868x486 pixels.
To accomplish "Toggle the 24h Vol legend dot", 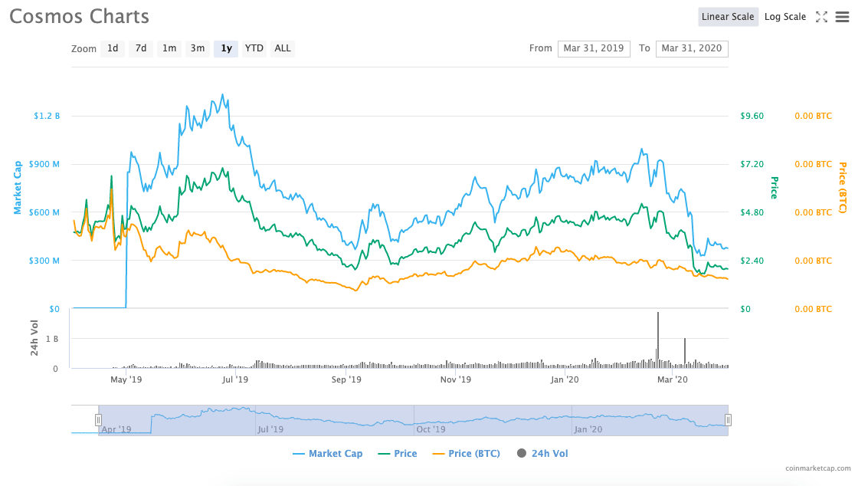I will pyautogui.click(x=522, y=454).
